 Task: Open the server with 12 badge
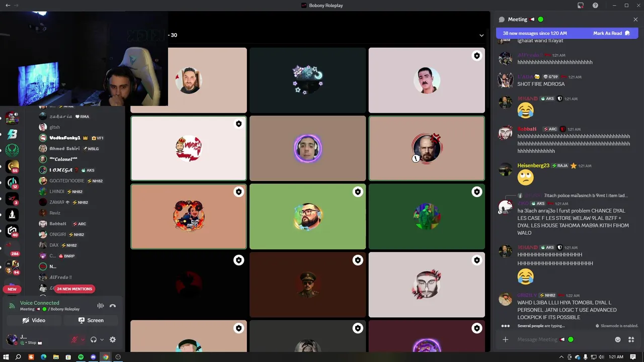pos(12,183)
